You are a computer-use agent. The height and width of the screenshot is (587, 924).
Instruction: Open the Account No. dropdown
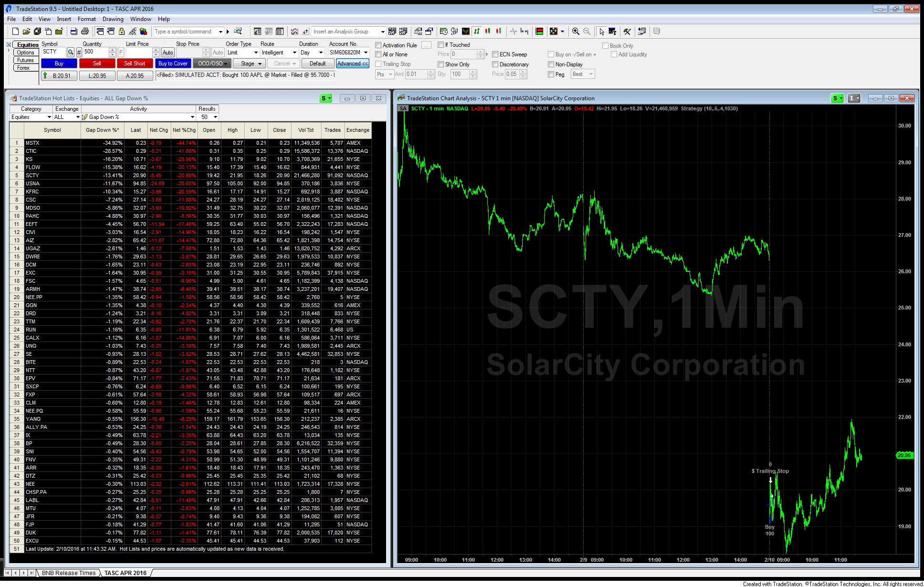pos(366,53)
